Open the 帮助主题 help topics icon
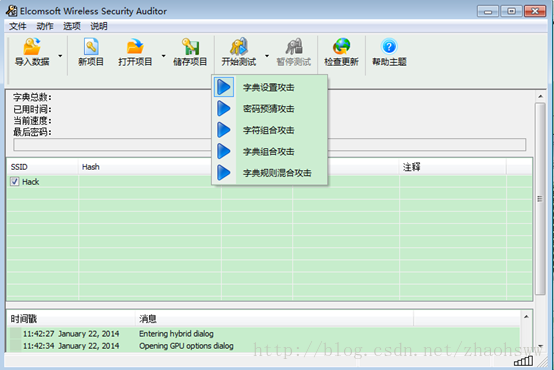The height and width of the screenshot is (370, 554). (389, 46)
